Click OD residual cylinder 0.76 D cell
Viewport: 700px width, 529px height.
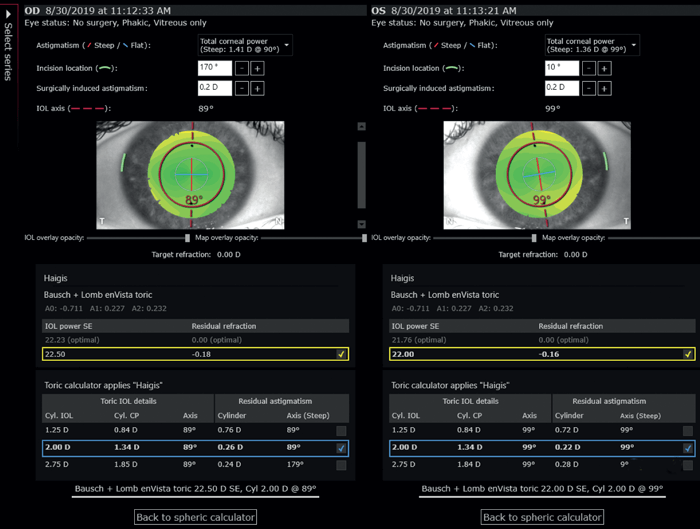point(229,430)
